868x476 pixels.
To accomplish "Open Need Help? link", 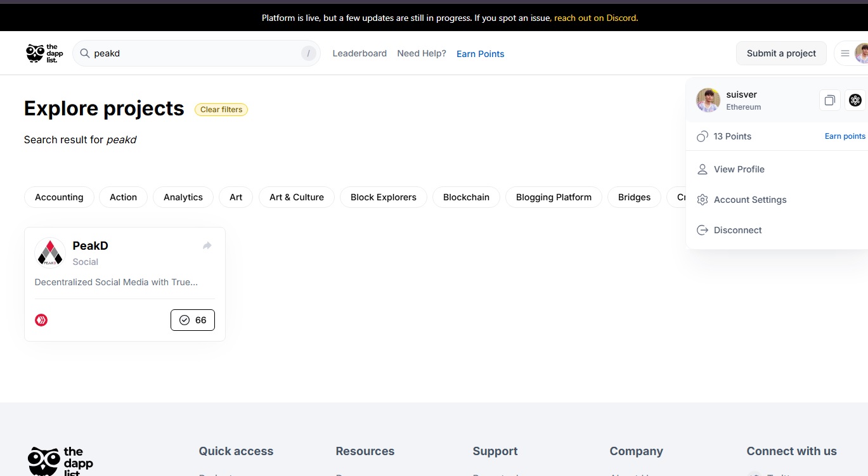I will 422,53.
